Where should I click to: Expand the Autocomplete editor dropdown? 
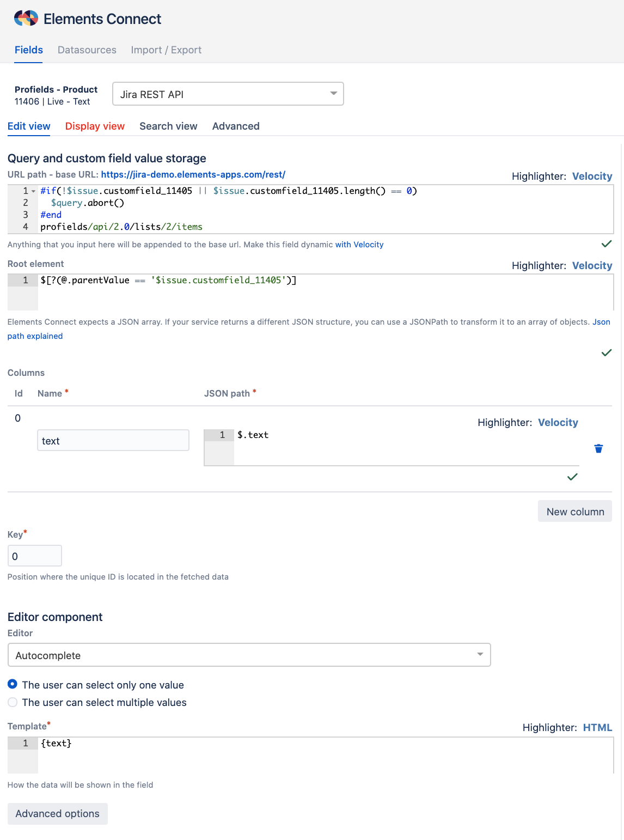(x=249, y=655)
